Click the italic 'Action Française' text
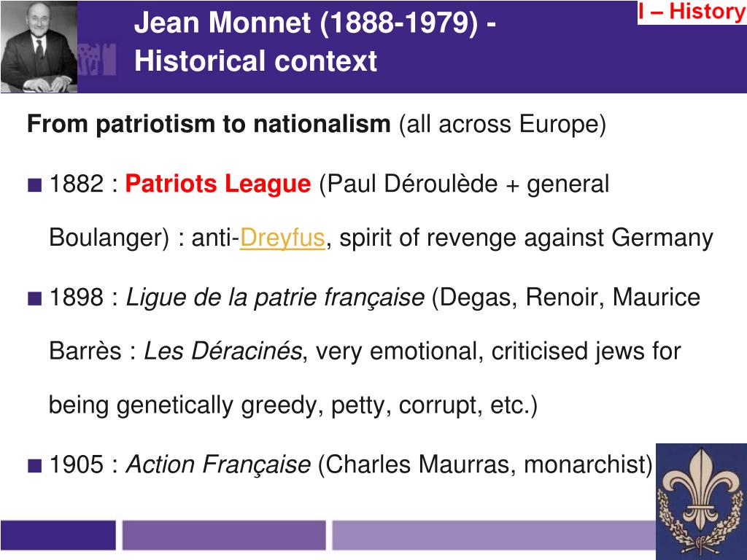Screen dimensions: 747x560 tap(217, 464)
